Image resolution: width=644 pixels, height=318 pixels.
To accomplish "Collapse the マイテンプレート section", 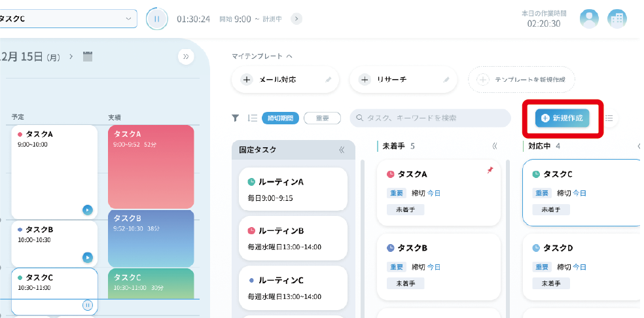I will click(289, 56).
